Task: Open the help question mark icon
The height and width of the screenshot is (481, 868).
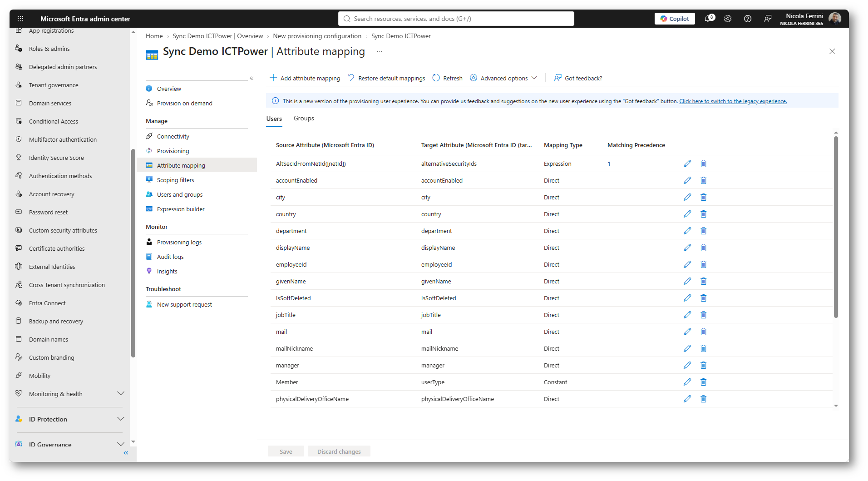Action: pos(748,19)
